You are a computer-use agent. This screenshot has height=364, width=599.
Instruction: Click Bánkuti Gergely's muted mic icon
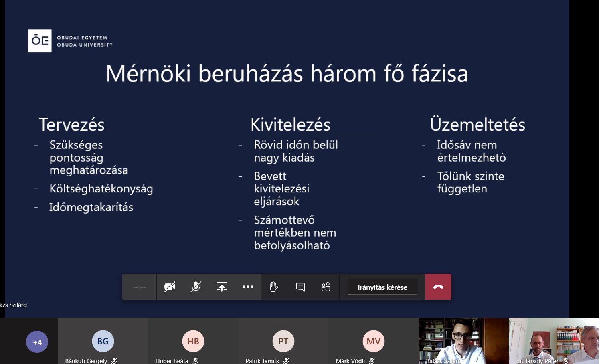pyautogui.click(x=114, y=361)
